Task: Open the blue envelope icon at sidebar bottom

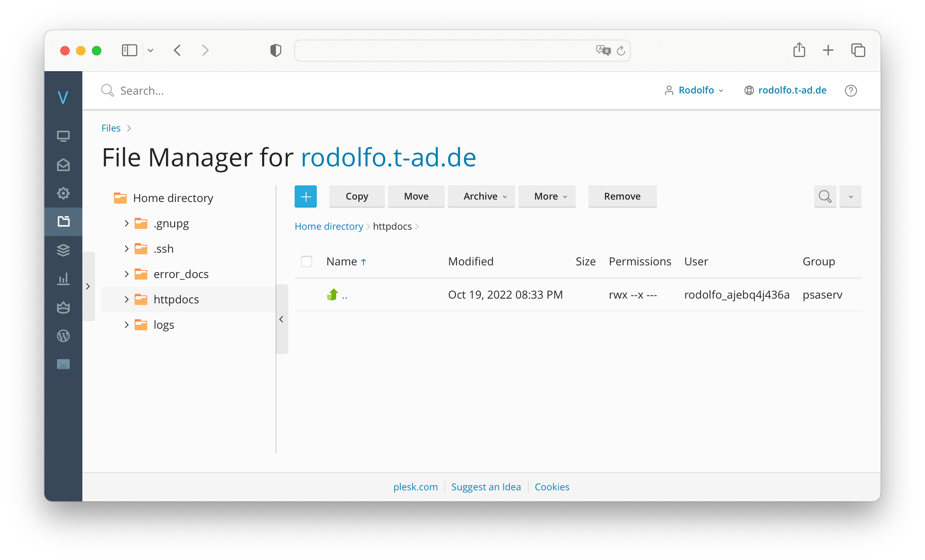Action: pos(63,364)
